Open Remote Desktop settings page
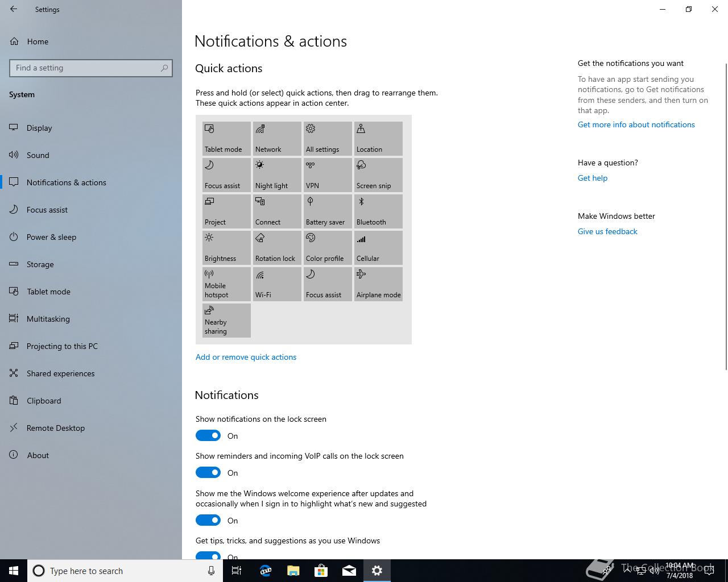 (91, 428)
